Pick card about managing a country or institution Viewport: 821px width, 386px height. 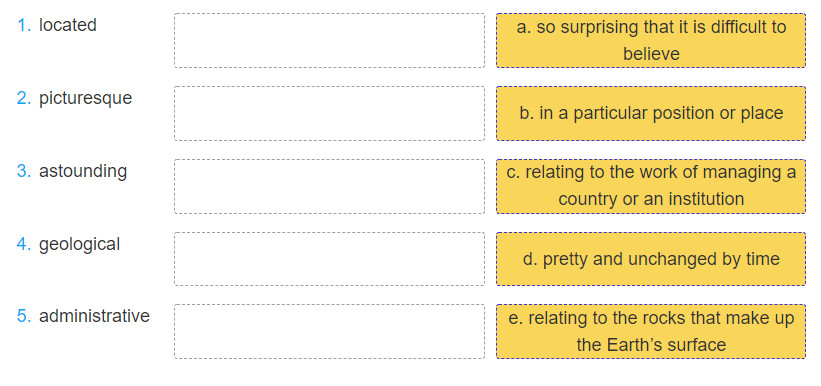pos(651,186)
